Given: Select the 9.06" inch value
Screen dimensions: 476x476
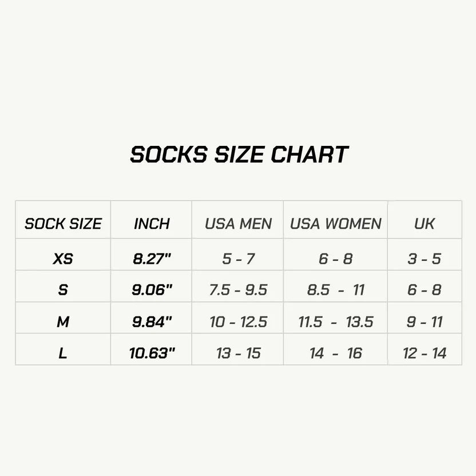Looking at the screenshot, I should click(x=152, y=290).
